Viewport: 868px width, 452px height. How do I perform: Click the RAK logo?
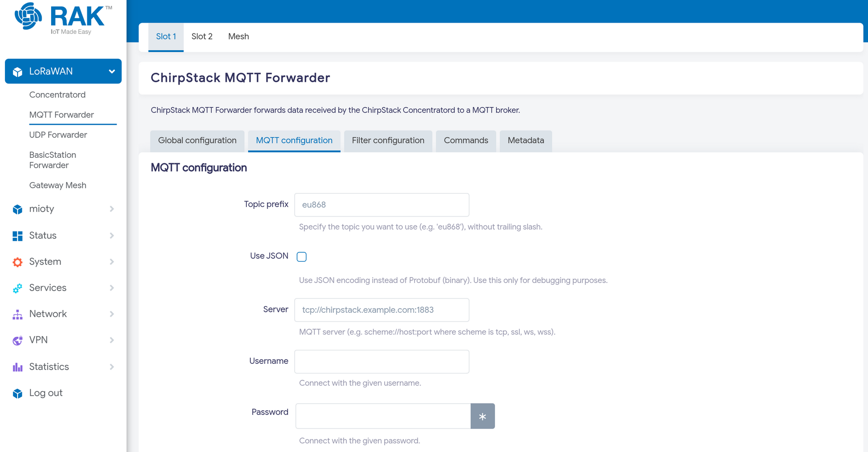click(x=63, y=19)
